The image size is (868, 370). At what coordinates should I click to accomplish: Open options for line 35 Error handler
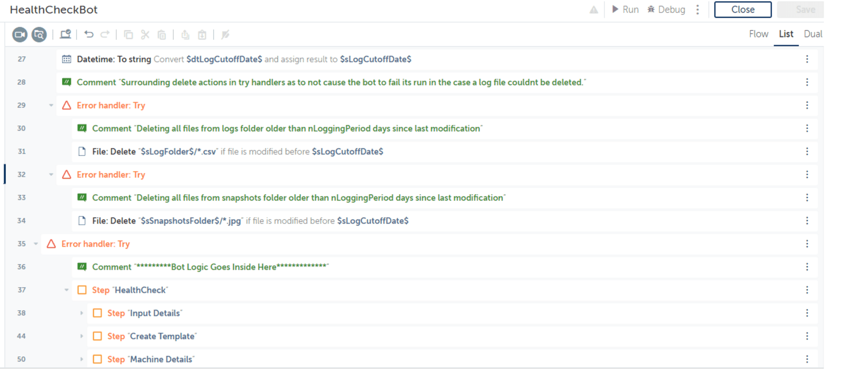807,244
